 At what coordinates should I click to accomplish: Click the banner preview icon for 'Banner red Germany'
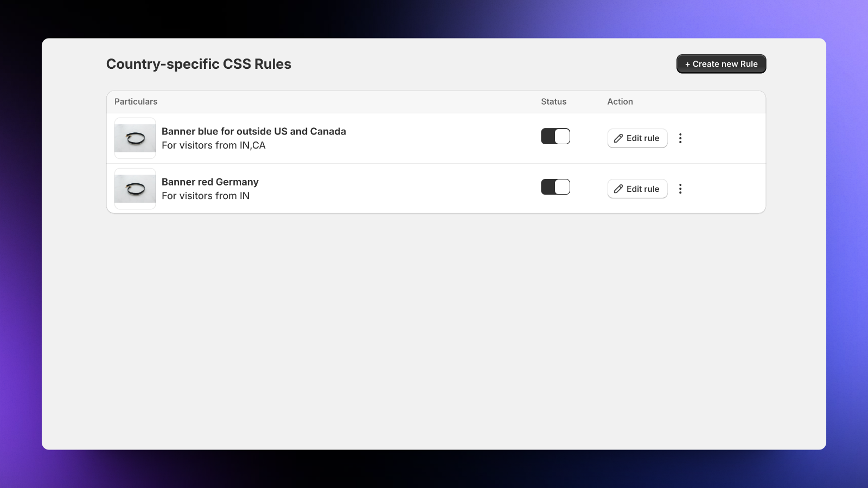click(x=135, y=188)
